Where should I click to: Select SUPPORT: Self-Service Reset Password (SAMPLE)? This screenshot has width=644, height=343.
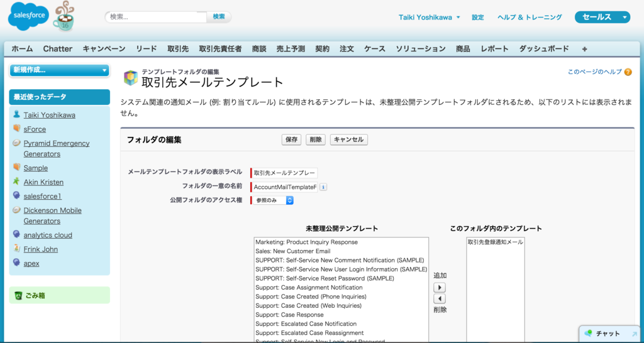pos(341,278)
